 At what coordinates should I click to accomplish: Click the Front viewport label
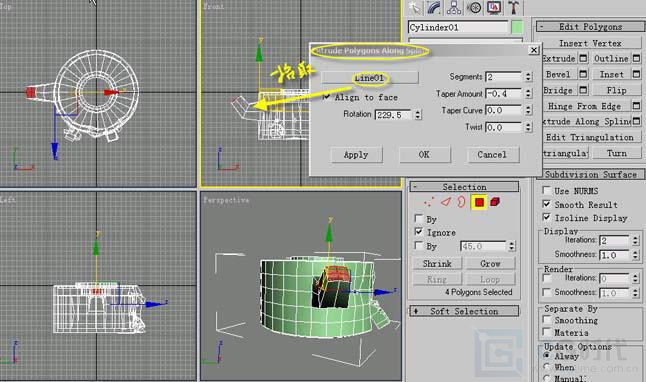(x=213, y=6)
